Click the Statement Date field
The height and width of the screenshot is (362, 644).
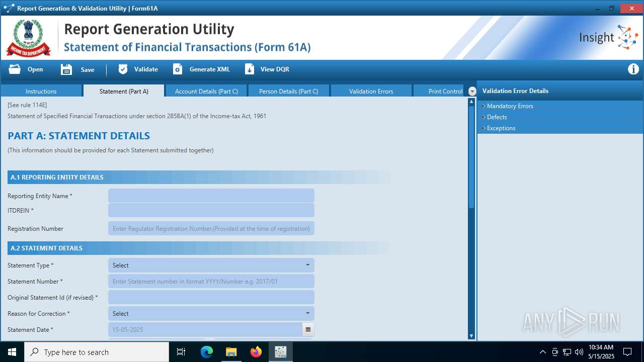[205, 330]
